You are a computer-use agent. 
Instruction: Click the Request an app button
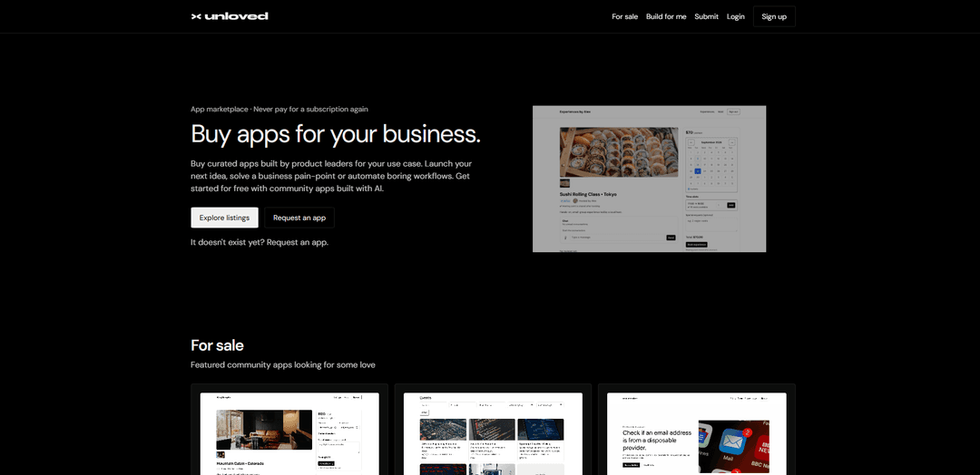[x=299, y=218]
